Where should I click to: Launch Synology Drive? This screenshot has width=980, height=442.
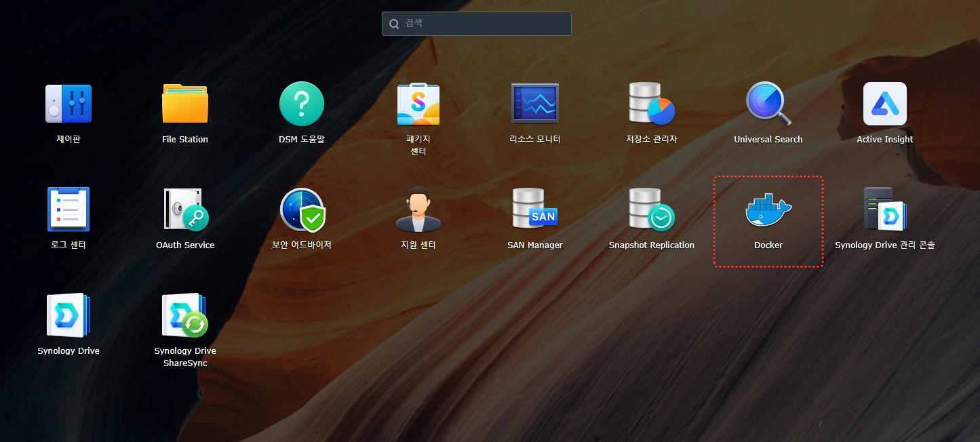point(68,314)
